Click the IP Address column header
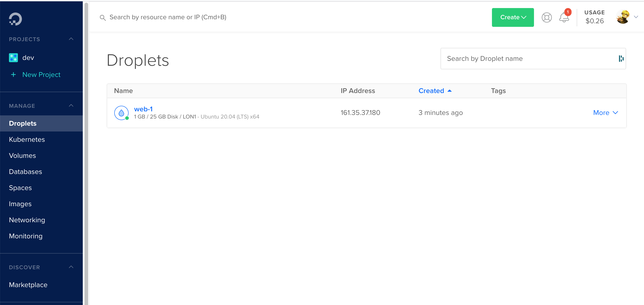This screenshot has width=644, height=305. coord(358,91)
